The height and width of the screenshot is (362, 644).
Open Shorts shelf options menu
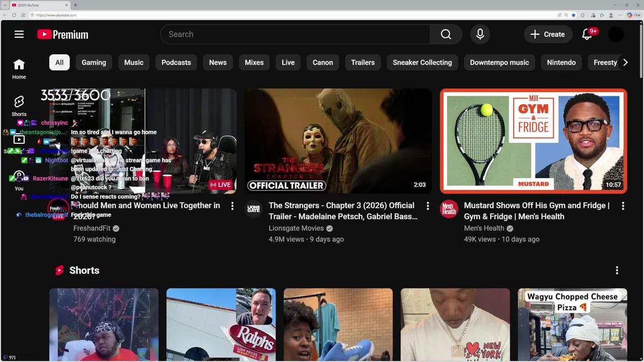tap(617, 270)
